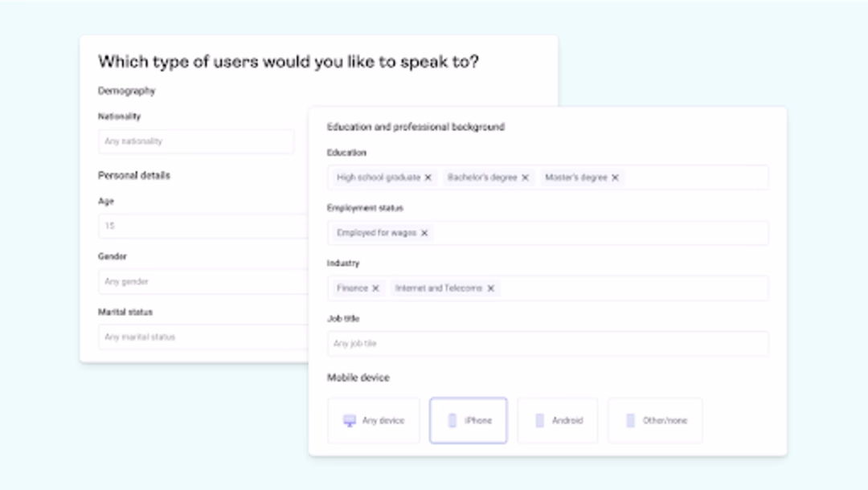Viewport: 868px width, 490px height.
Task: Click the phone icon on the Android card
Action: pyautogui.click(x=540, y=420)
